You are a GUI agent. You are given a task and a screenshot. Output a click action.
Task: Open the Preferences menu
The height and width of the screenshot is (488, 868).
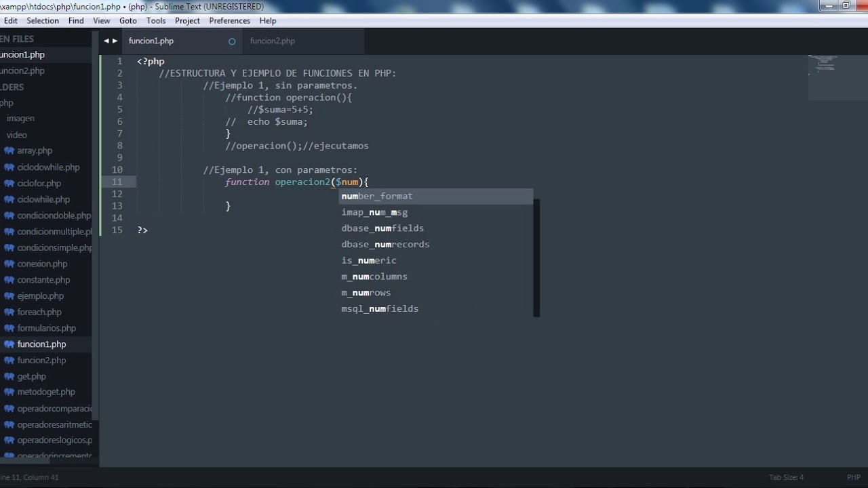(230, 20)
